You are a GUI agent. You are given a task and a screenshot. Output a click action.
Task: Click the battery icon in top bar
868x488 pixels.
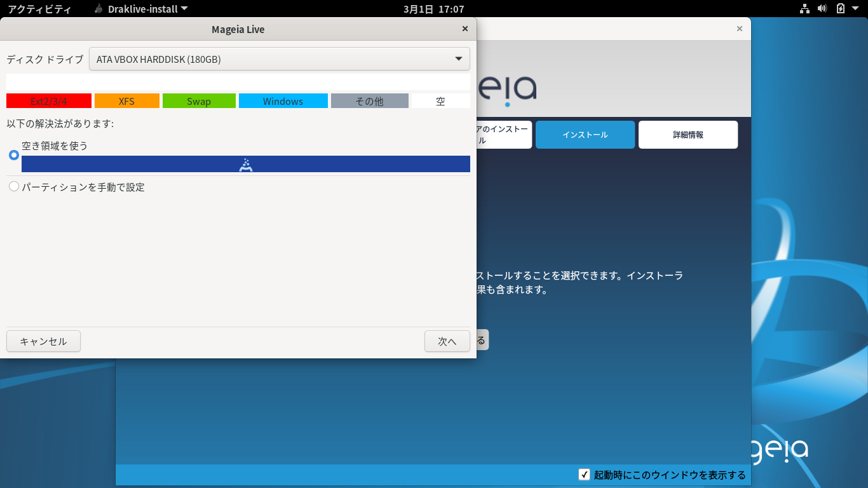click(841, 9)
